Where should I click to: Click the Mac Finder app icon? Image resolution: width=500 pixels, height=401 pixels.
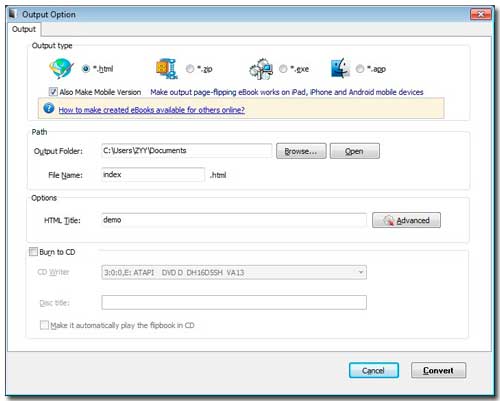click(340, 68)
